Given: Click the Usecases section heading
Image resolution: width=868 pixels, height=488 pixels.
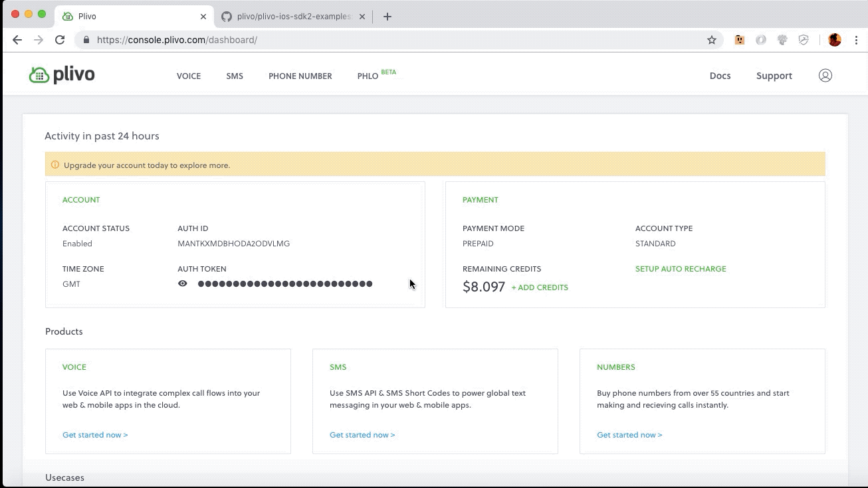Looking at the screenshot, I should point(64,477).
